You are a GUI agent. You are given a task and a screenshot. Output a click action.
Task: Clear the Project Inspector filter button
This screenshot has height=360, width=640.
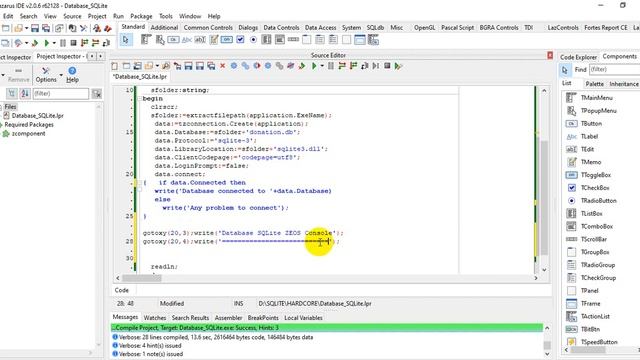pos(97,94)
